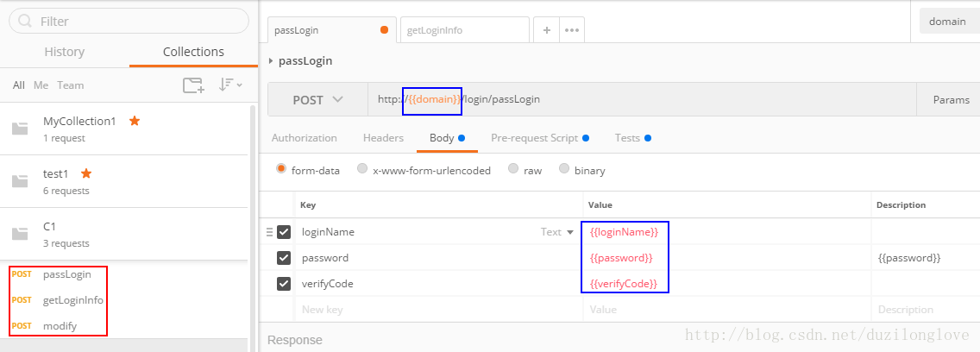
Task: Click the C1 collection folder icon
Action: point(20,233)
